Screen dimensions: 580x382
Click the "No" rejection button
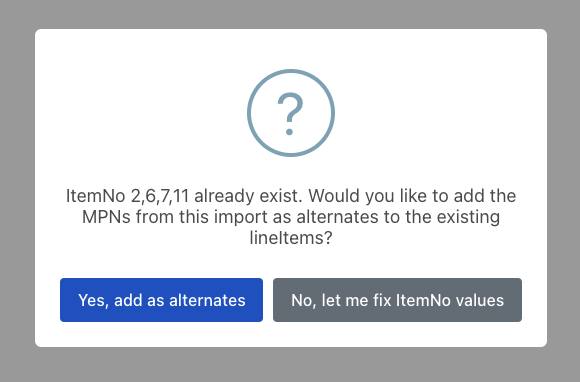click(397, 300)
